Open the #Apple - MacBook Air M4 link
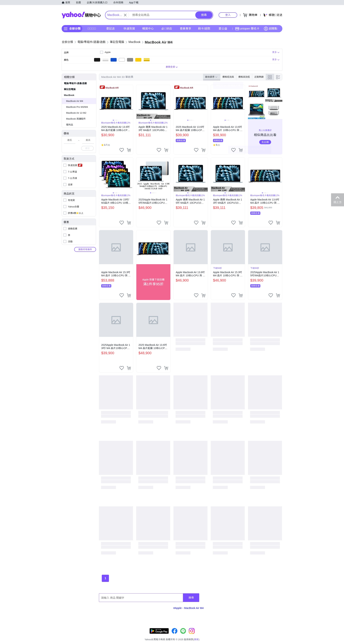The height and width of the screenshot is (644, 344). tap(188, 608)
